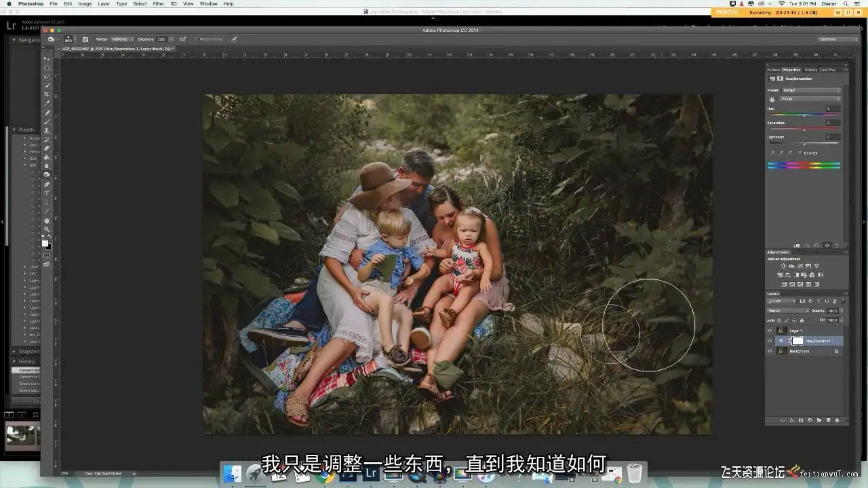Open the Master color range dropdown
This screenshot has height=488, width=868.
point(810,99)
